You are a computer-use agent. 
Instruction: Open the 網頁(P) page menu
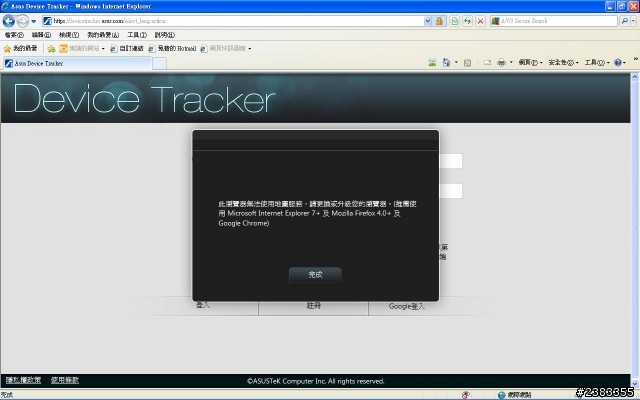coord(530,62)
